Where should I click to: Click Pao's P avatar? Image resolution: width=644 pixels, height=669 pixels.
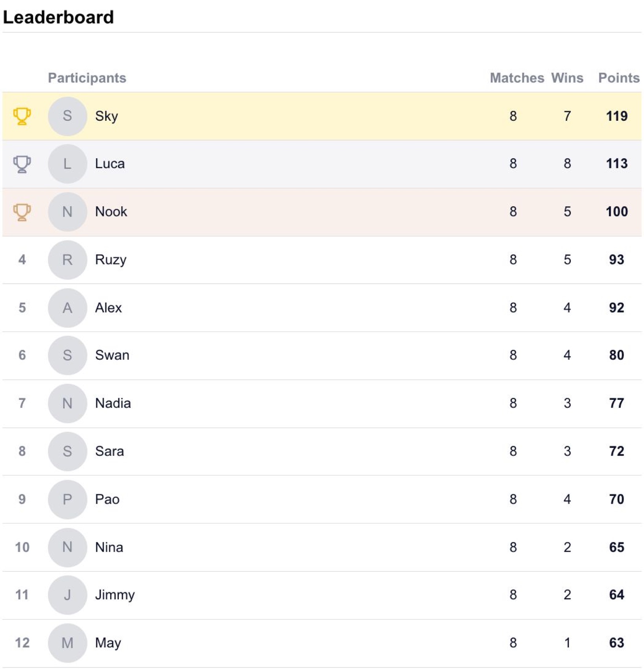point(67,499)
